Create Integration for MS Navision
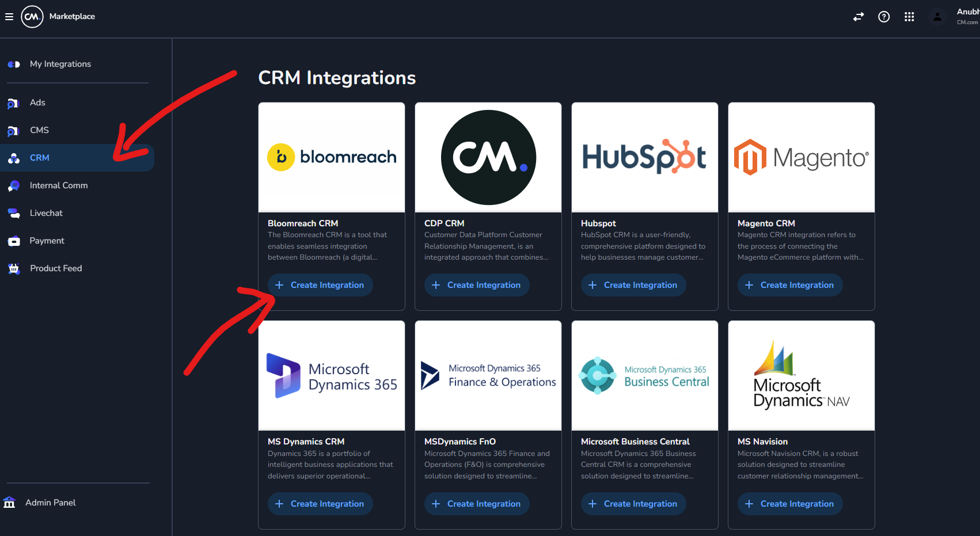The image size is (980, 536). pos(790,504)
